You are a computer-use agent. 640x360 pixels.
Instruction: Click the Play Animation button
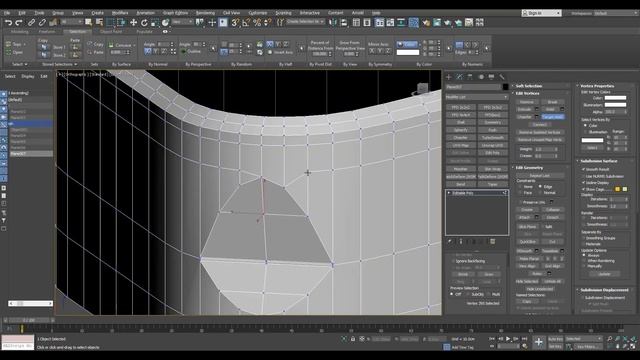[x=508, y=339]
